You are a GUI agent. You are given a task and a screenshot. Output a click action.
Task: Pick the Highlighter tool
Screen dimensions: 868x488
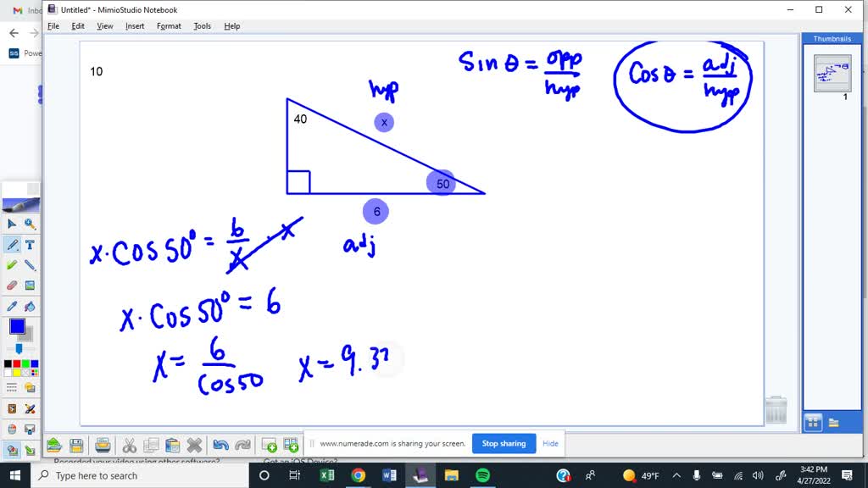point(10,265)
